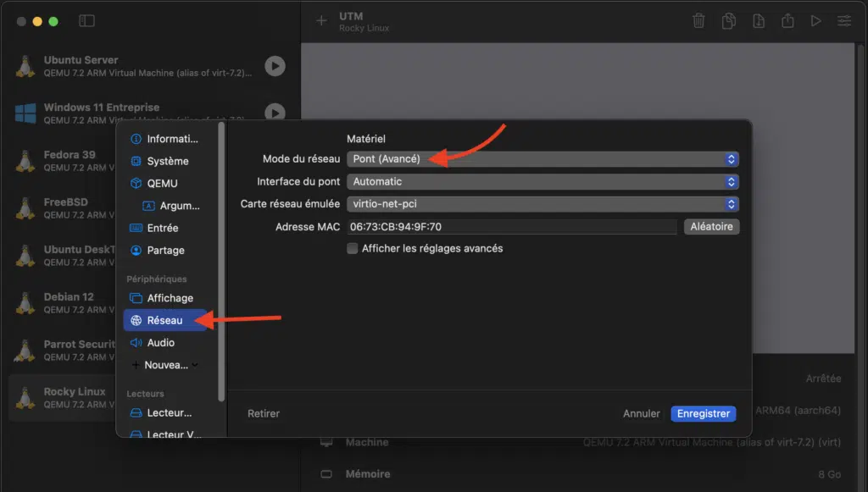
Task: Click the Machine row in VM details
Action: pyautogui.click(x=580, y=442)
